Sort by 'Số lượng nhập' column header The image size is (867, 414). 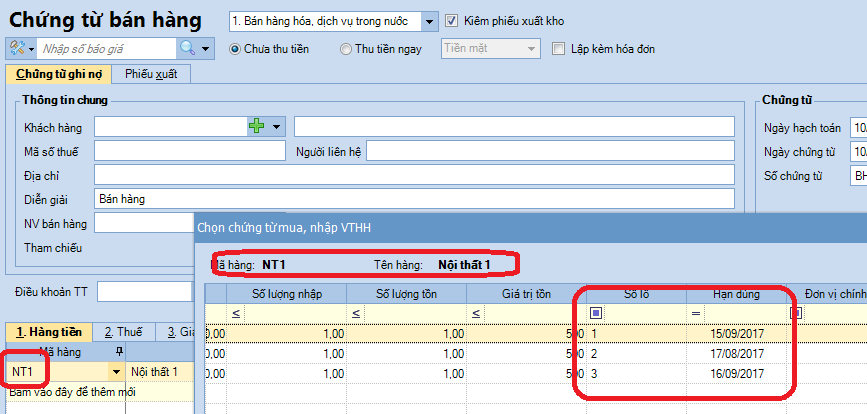coord(286,294)
